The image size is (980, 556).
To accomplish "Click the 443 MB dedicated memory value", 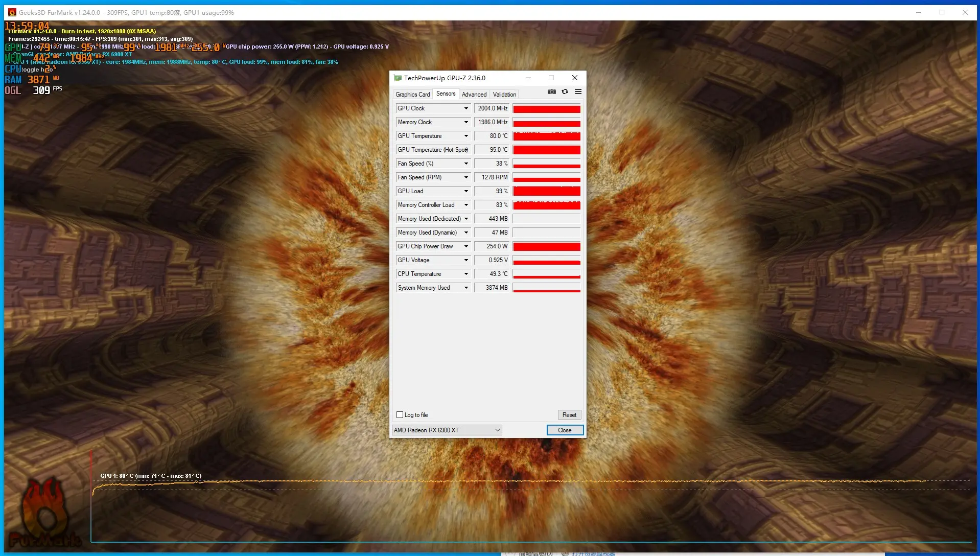I will tap(492, 219).
